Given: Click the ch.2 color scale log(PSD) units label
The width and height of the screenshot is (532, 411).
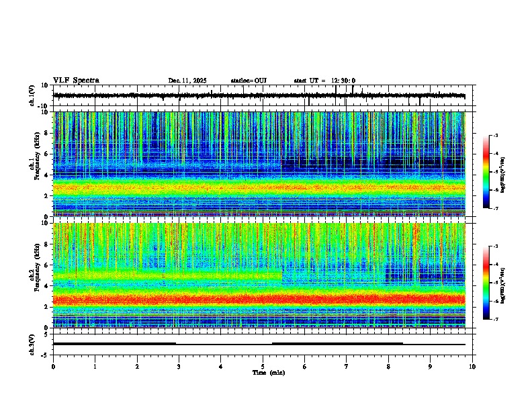Looking at the screenshot, I should [x=503, y=285].
